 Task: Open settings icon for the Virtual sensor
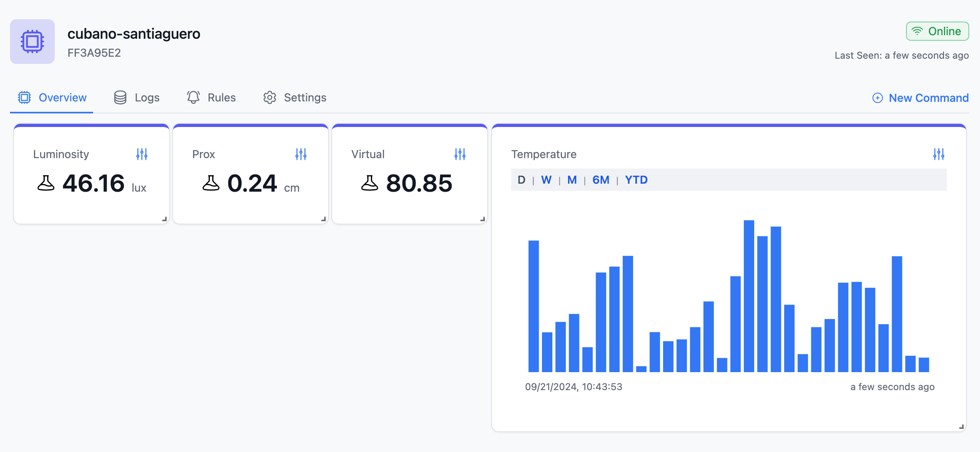tap(460, 154)
